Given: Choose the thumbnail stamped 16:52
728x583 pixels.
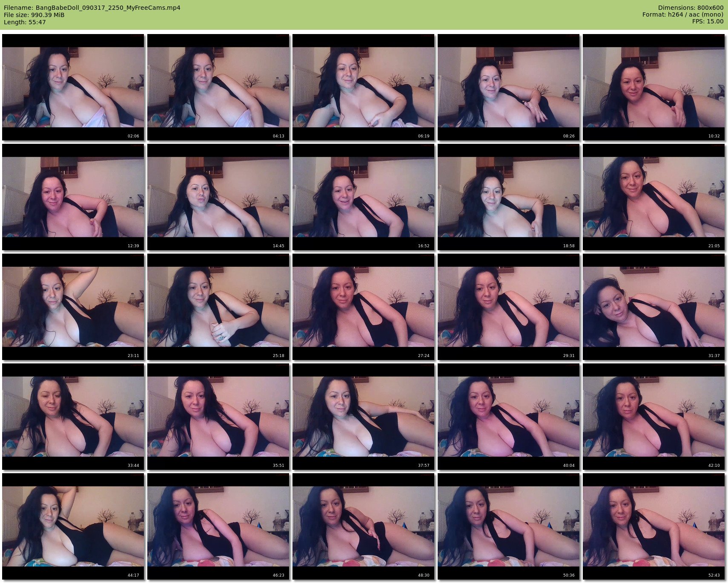Looking at the screenshot, I should (x=364, y=197).
